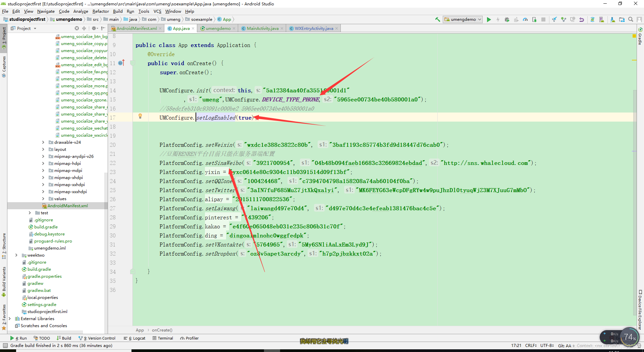
Task: Click the Search Everywhere magnifier icon
Action: coord(631,19)
